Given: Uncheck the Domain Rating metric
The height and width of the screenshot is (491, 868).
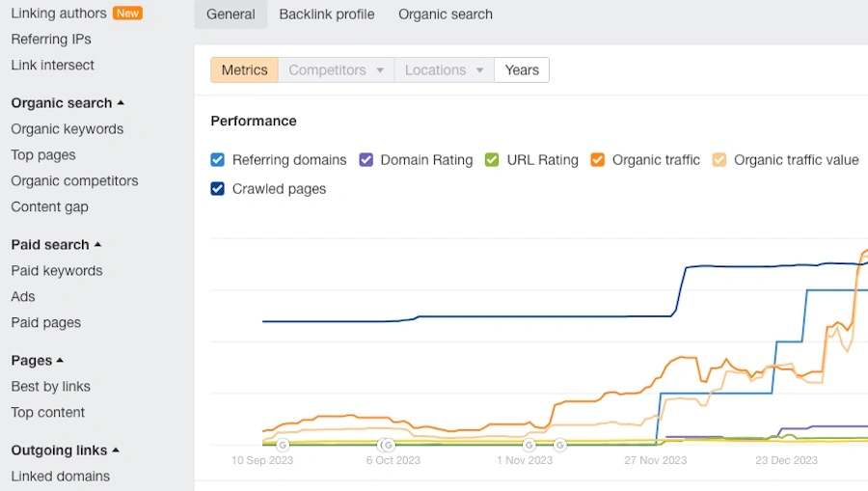Looking at the screenshot, I should (366, 160).
